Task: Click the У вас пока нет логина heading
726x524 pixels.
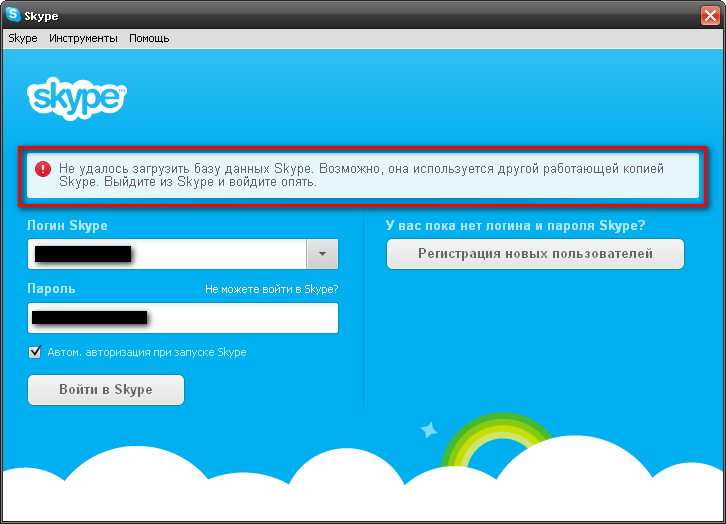Action: click(x=515, y=226)
